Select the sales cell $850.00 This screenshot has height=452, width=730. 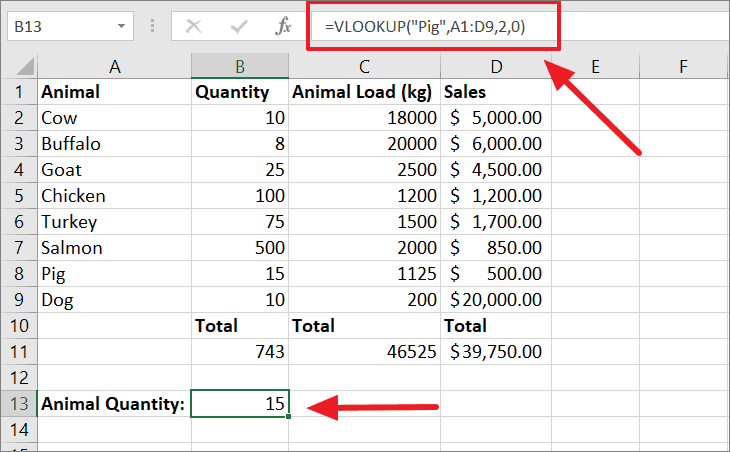496,248
